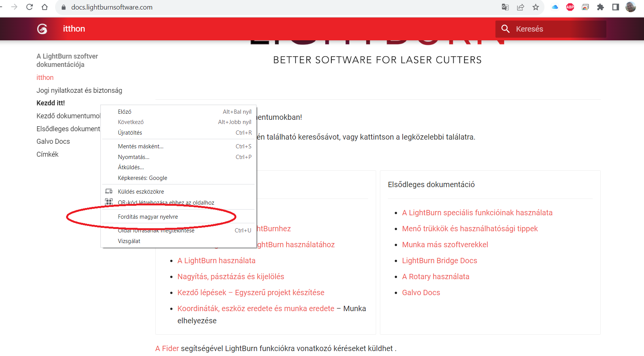The height and width of the screenshot is (356, 644).
Task: Open Nagyítás, pásztázás és kijelölés link
Action: pyautogui.click(x=231, y=277)
